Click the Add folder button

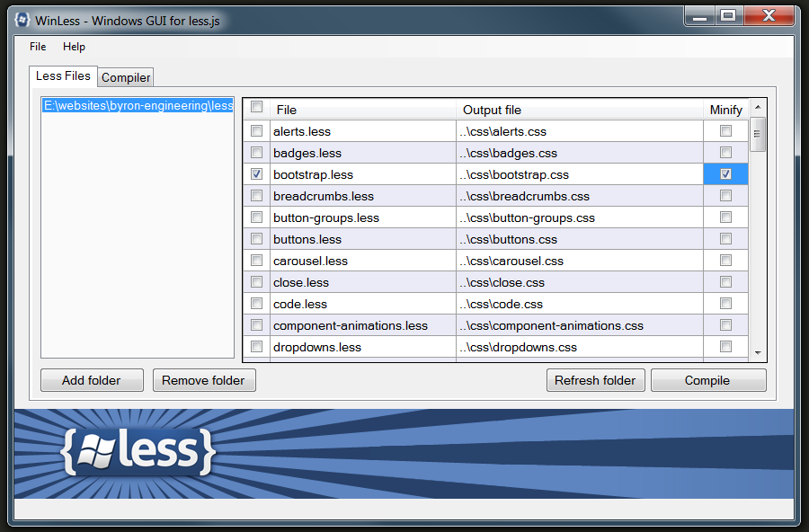[92, 380]
